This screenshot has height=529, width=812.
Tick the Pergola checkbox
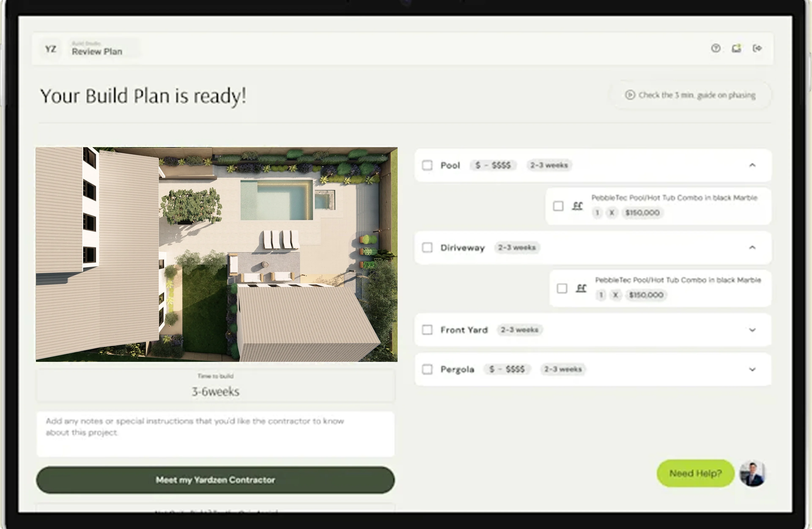427,369
